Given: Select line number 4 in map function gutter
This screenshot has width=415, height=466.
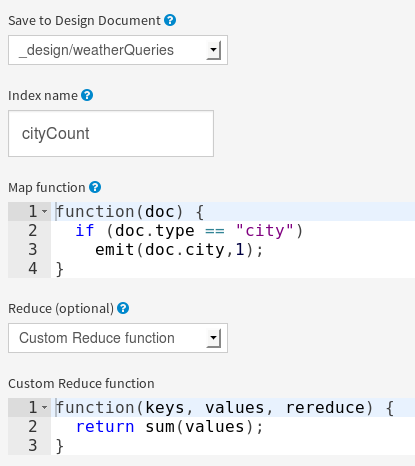Looking at the screenshot, I should pos(32,269).
